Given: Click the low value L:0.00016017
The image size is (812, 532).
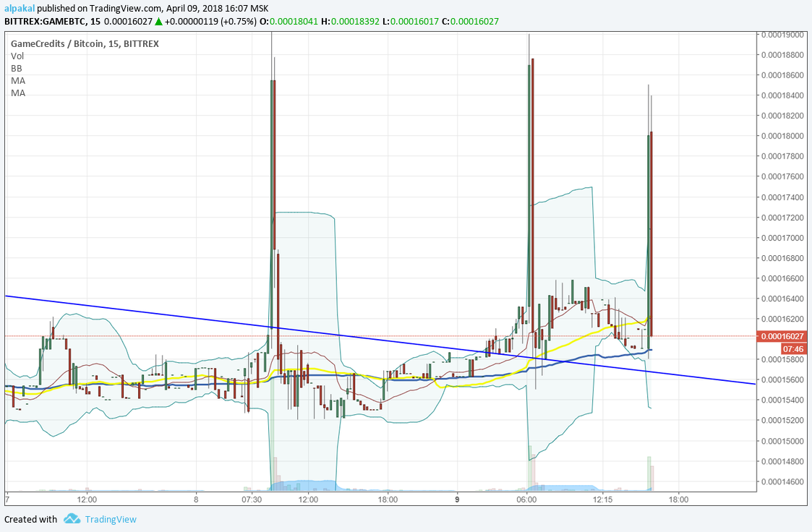Looking at the screenshot, I should pyautogui.click(x=410, y=21).
